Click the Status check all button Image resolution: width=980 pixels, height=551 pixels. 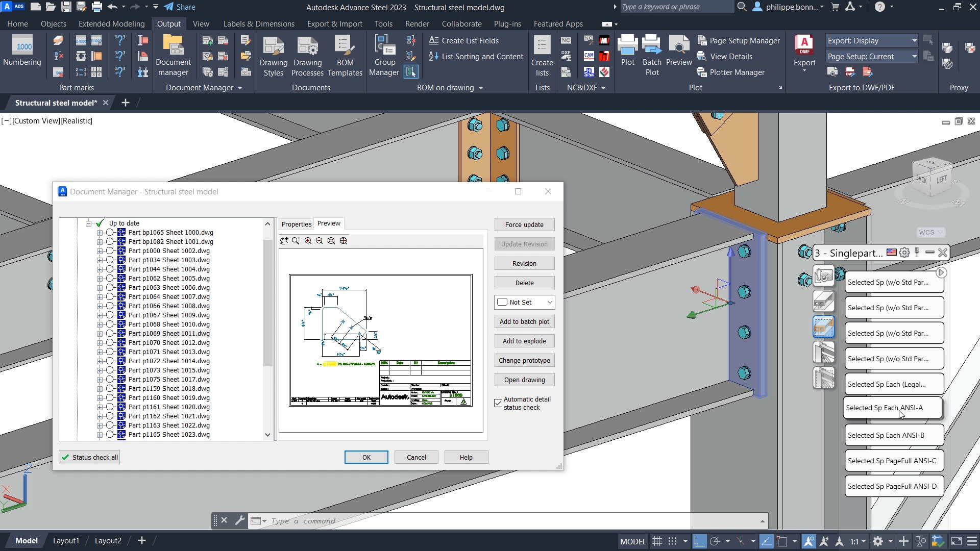89,457
